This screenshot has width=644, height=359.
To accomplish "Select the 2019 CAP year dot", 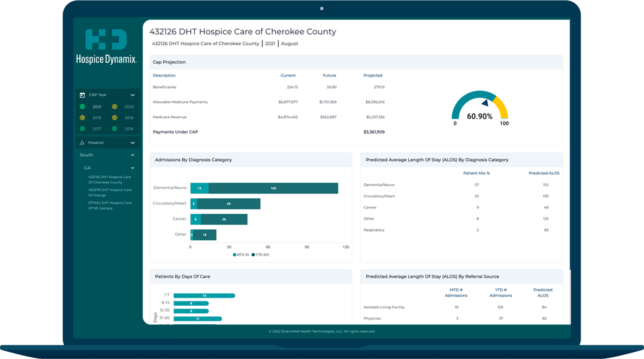I will 82,118.
